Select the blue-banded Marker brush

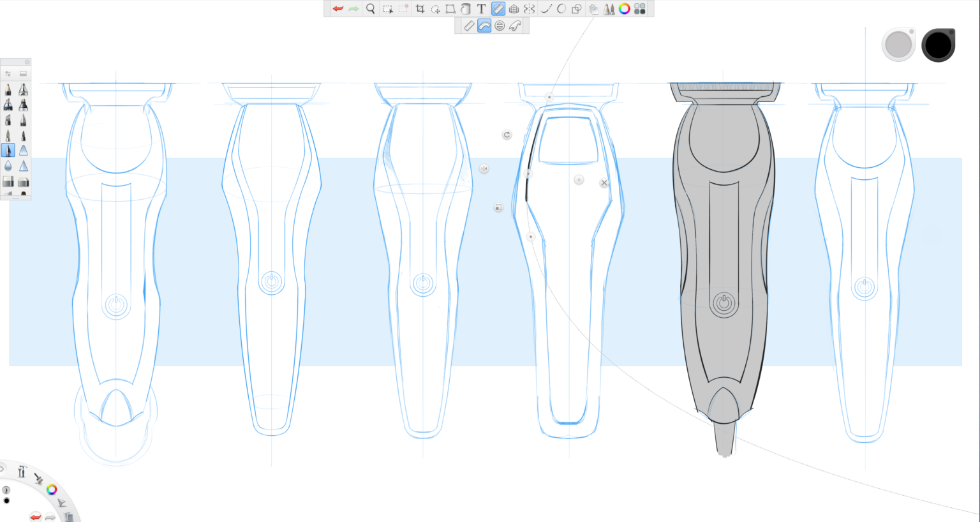click(8, 105)
